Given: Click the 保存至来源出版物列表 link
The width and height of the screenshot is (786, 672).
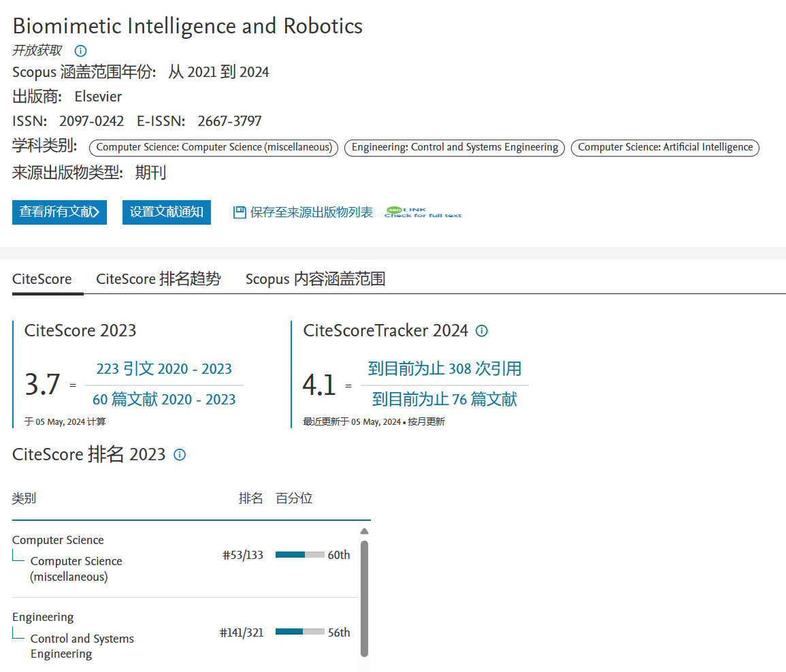Looking at the screenshot, I should [311, 212].
